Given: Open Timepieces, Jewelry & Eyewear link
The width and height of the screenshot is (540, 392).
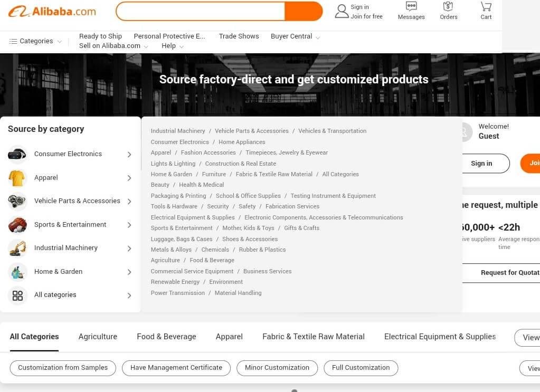Looking at the screenshot, I should [x=287, y=153].
